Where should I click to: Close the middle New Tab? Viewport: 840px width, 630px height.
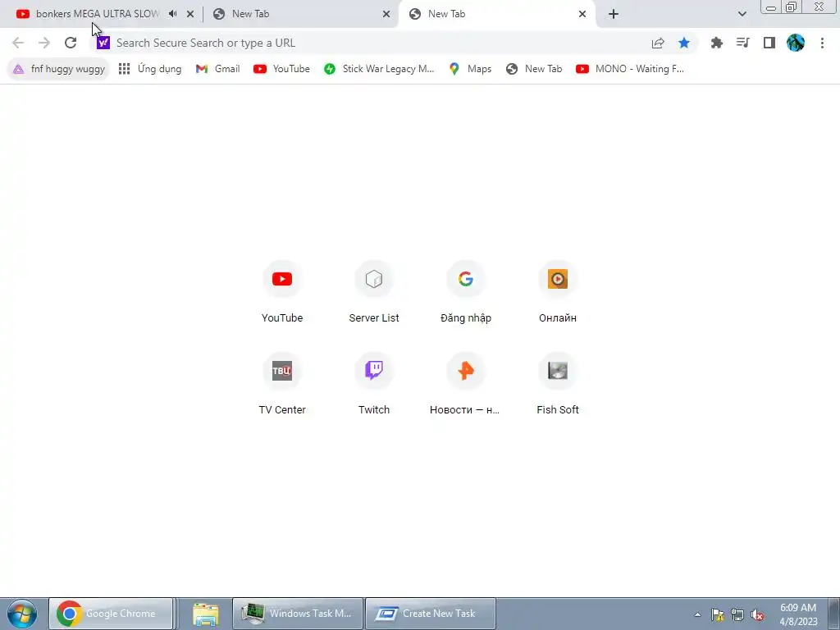[x=386, y=15]
